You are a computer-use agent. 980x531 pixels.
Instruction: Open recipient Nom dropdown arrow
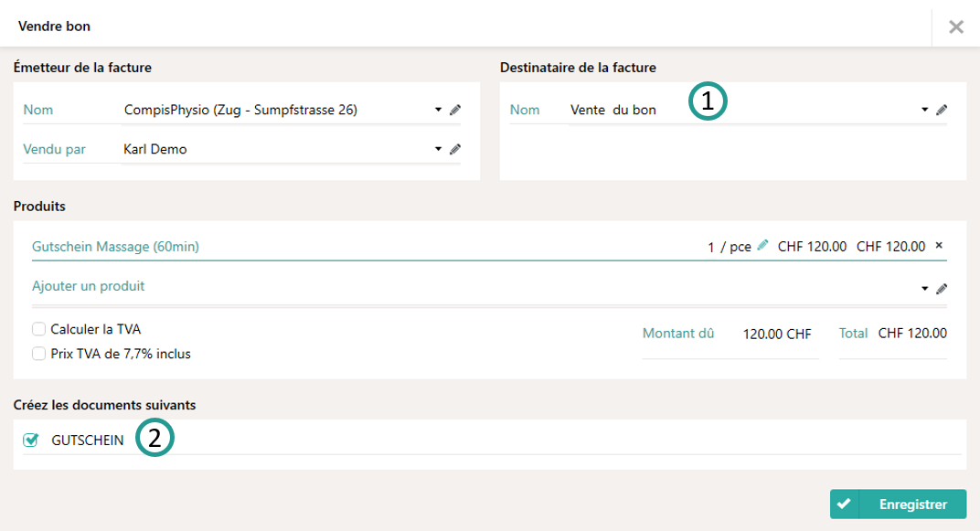pyautogui.click(x=925, y=111)
